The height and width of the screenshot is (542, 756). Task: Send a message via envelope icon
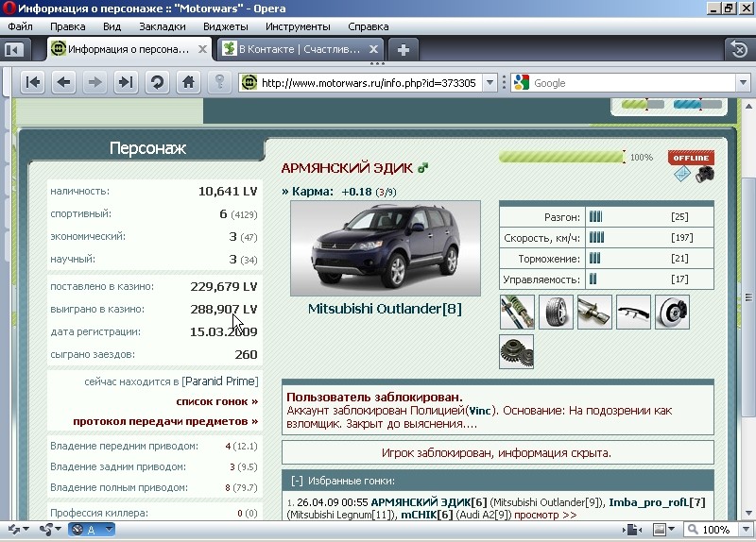681,174
